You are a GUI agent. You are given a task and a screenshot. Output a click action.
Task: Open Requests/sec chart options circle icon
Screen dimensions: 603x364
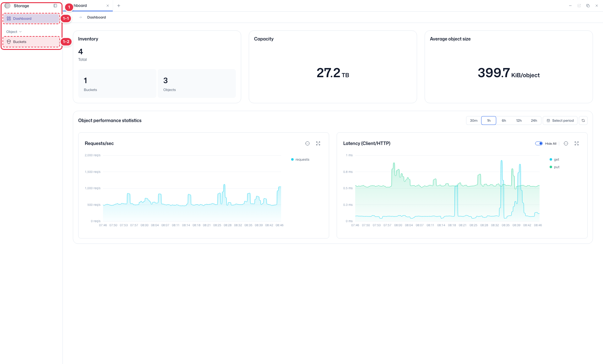click(307, 143)
